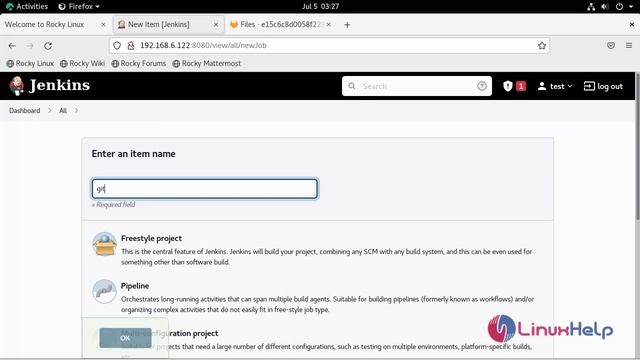The image size is (640, 360).
Task: Expand system menu dropdown arrow
Action: [x=631, y=7]
